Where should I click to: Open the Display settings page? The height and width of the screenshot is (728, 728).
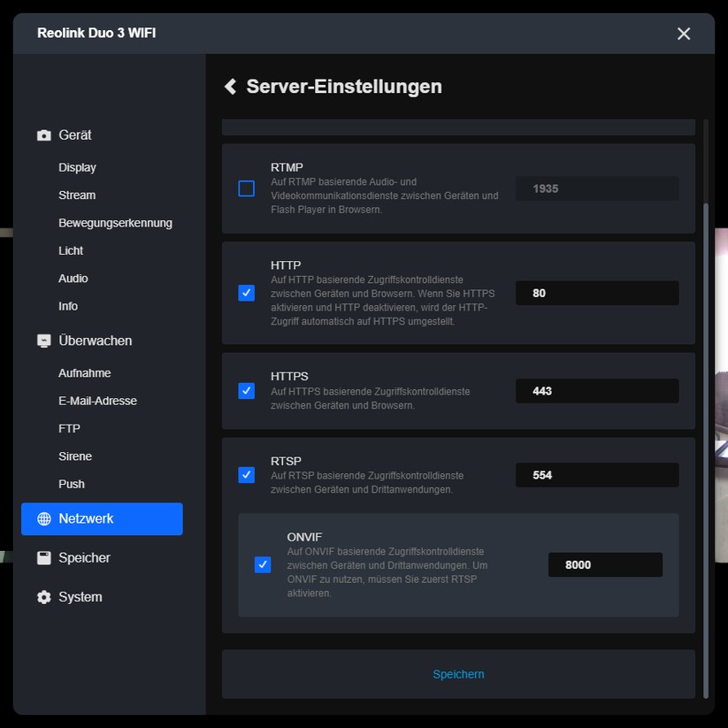click(x=77, y=167)
